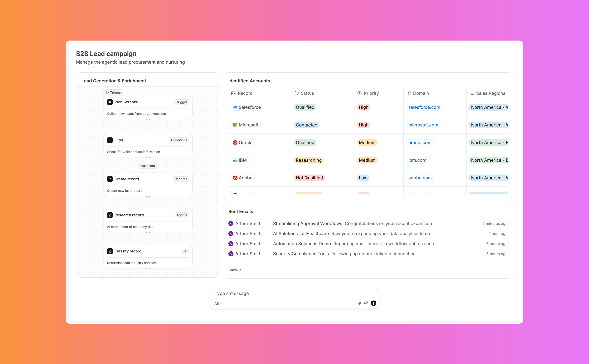Open the All dropdown in message box
The height and width of the screenshot is (364, 589).
click(x=218, y=303)
